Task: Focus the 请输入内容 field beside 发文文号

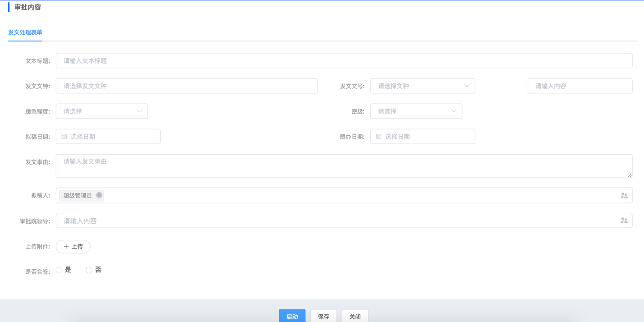Action: pos(580,86)
